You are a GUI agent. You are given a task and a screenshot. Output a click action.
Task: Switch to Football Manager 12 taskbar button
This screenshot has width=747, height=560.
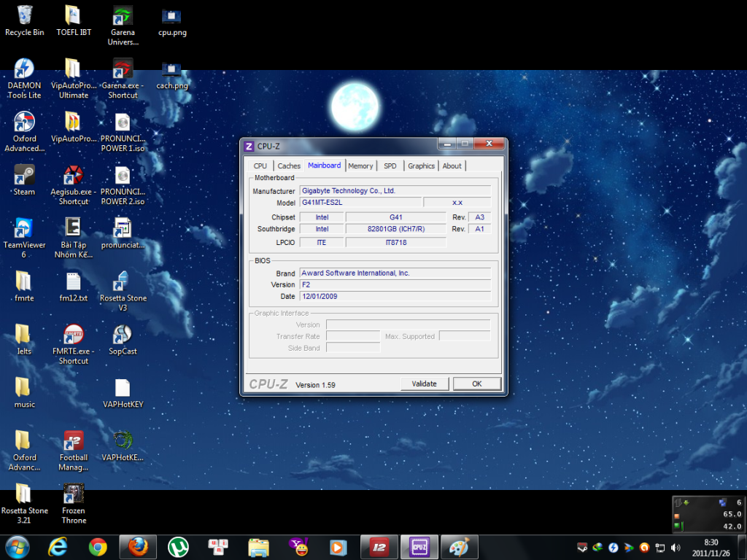[x=379, y=547]
